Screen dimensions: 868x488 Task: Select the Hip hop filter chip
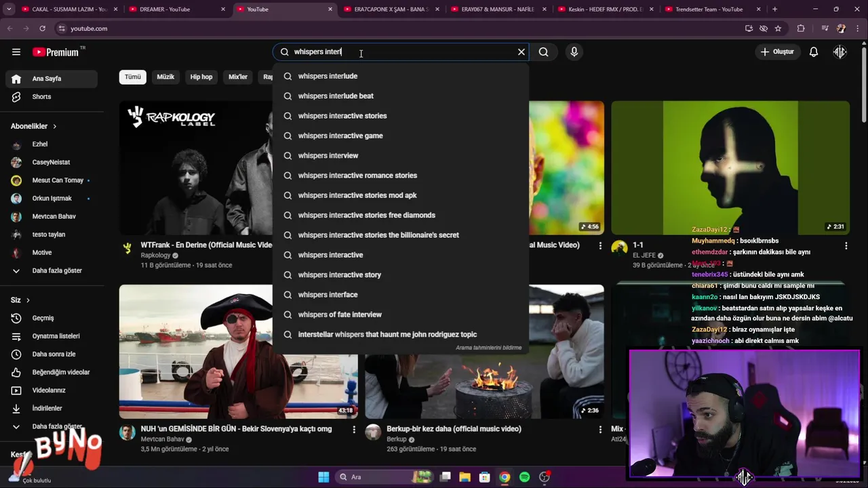[x=201, y=77]
